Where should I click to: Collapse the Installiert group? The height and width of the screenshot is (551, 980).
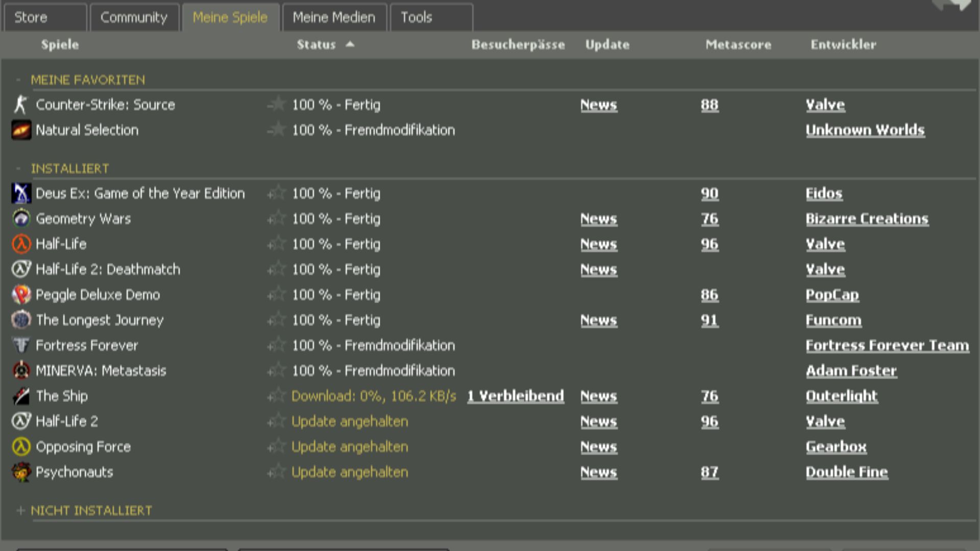(19, 168)
